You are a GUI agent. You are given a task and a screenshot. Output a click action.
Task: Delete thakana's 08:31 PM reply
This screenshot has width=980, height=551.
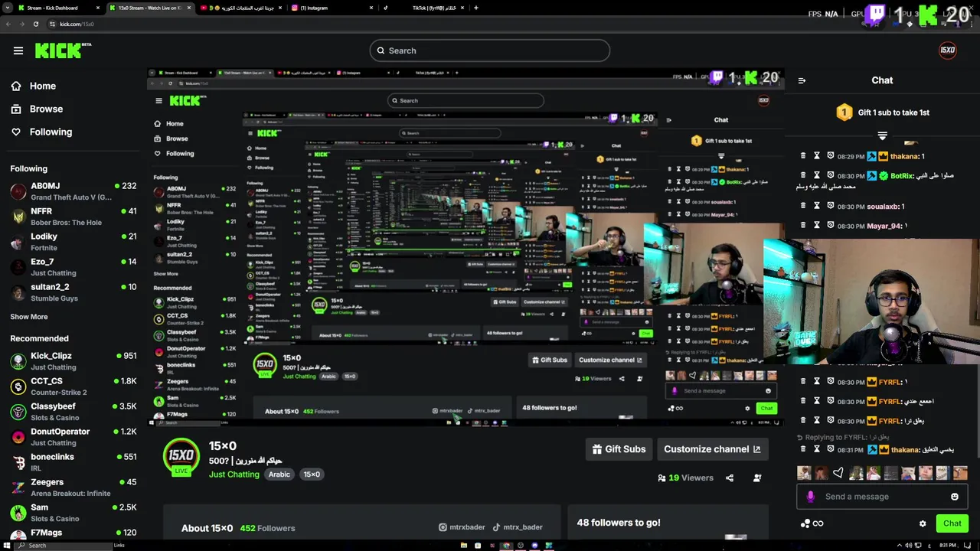pos(803,450)
